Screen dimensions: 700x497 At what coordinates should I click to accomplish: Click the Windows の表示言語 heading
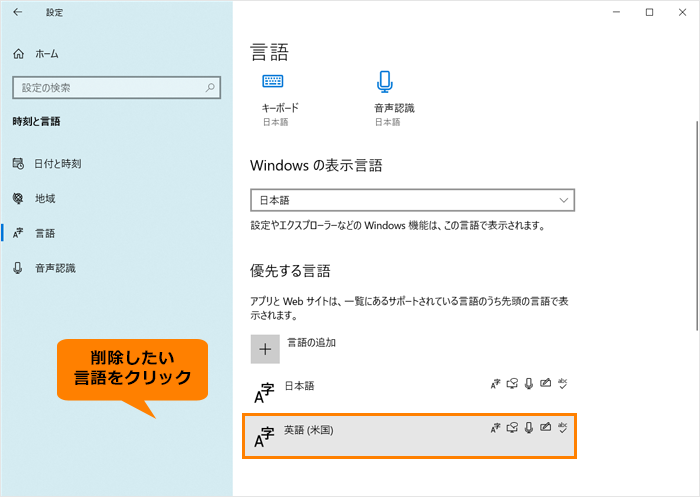tap(316, 166)
